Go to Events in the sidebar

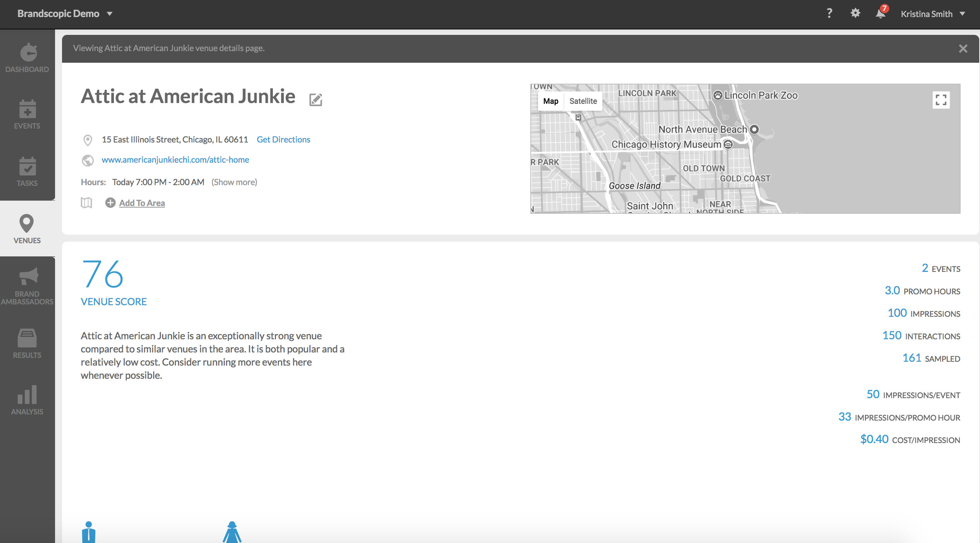[x=27, y=115]
